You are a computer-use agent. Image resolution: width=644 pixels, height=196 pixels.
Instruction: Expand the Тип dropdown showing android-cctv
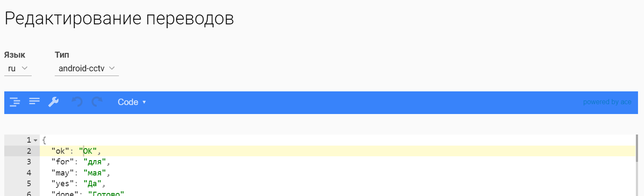point(87,68)
